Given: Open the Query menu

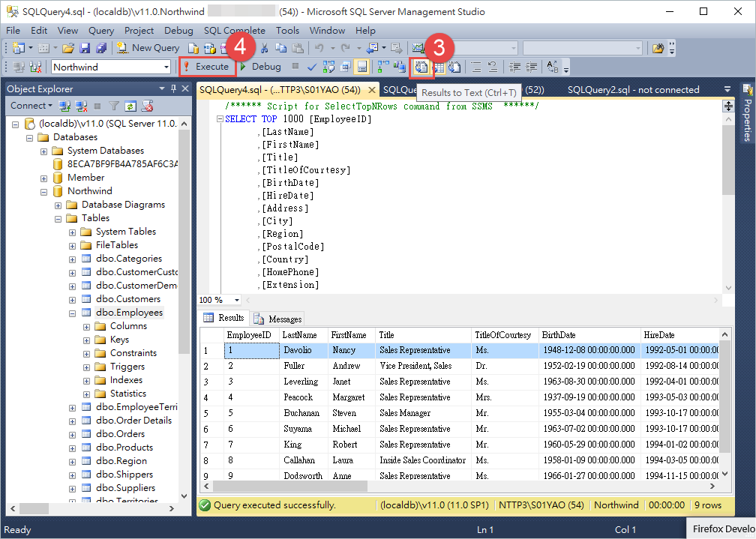Looking at the screenshot, I should [x=98, y=31].
